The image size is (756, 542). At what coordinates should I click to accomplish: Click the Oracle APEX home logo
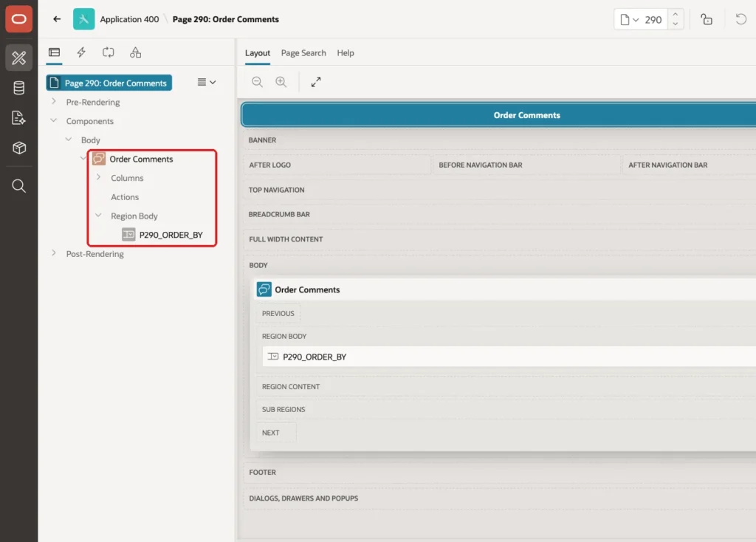click(18, 19)
